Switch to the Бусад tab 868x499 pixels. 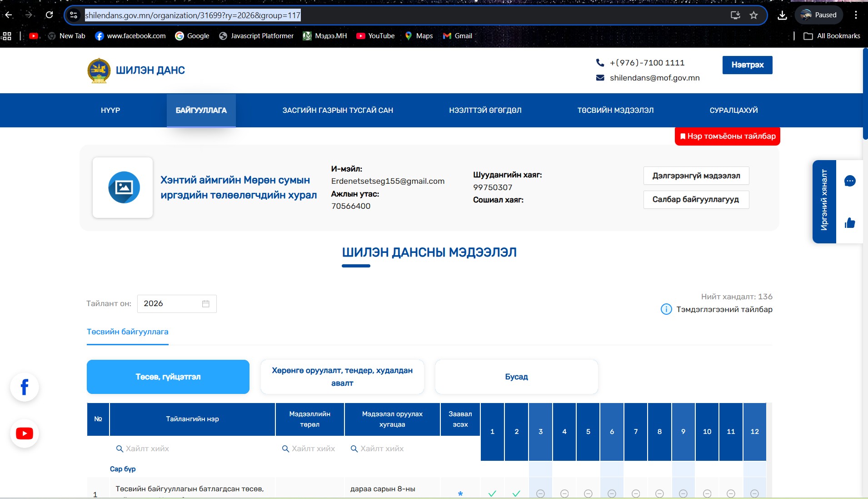coord(516,377)
